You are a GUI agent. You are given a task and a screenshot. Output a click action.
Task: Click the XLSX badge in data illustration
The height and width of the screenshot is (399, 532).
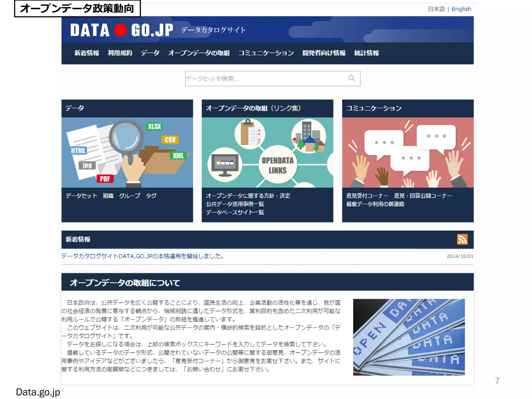coord(154,127)
